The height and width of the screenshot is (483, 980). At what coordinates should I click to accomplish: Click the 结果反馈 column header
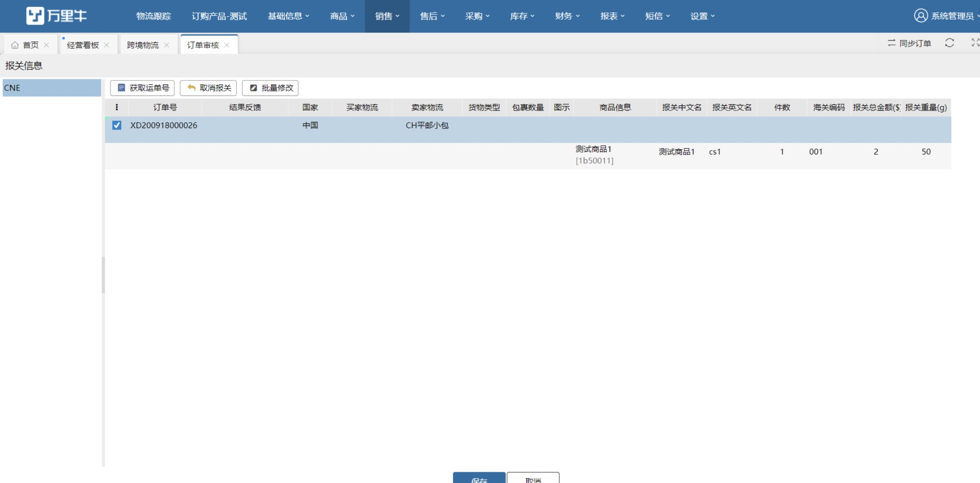[x=245, y=108]
